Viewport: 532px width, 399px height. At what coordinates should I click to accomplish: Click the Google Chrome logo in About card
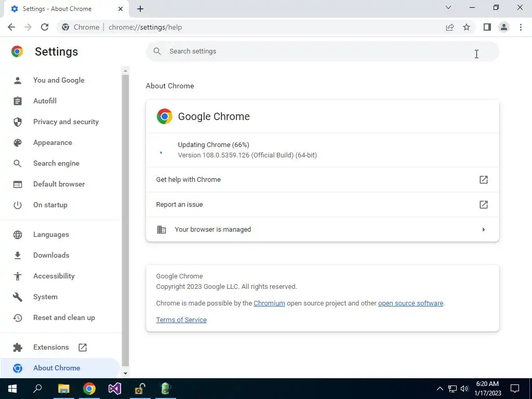tap(165, 116)
